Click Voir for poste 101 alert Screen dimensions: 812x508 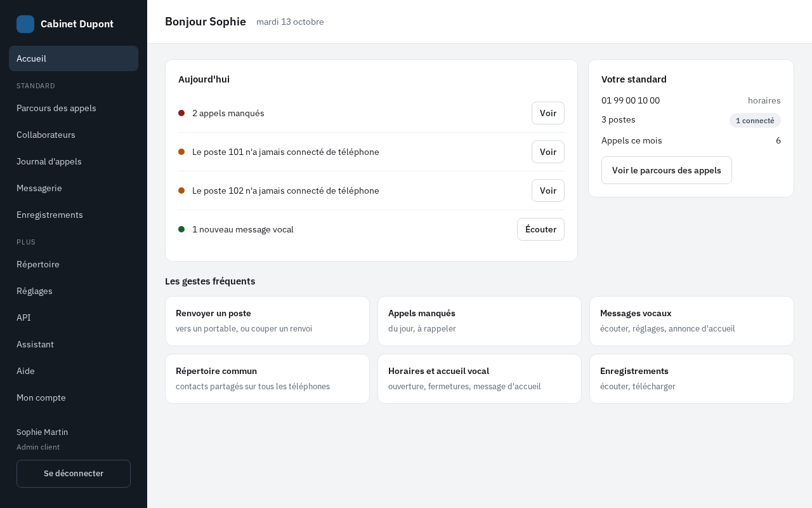point(548,152)
